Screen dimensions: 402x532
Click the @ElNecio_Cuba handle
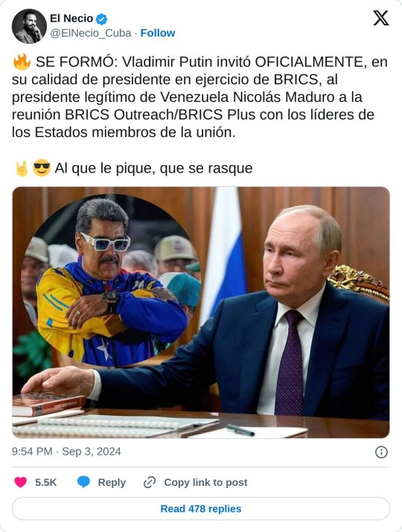point(90,33)
